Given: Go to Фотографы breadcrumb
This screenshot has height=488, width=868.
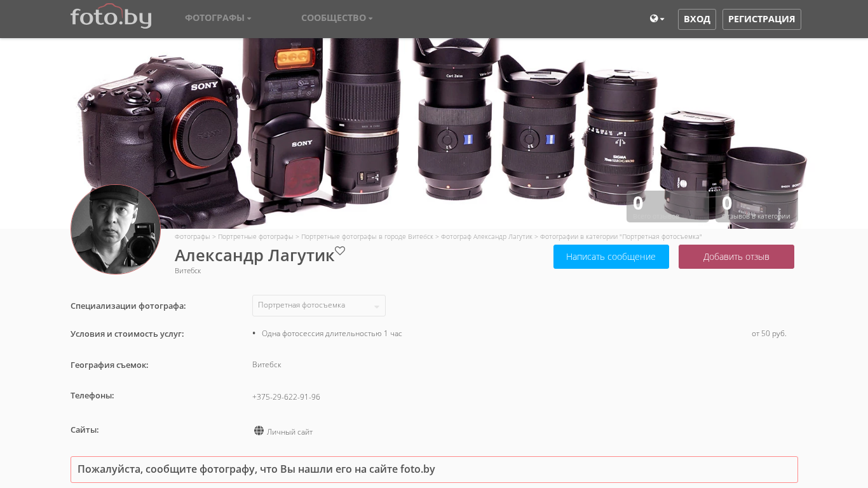Looking at the screenshot, I should (193, 236).
